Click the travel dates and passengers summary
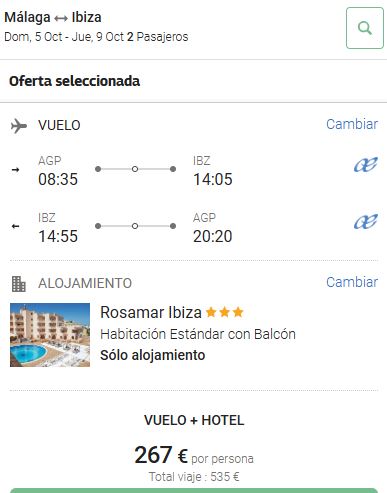387x493 pixels. point(96,37)
